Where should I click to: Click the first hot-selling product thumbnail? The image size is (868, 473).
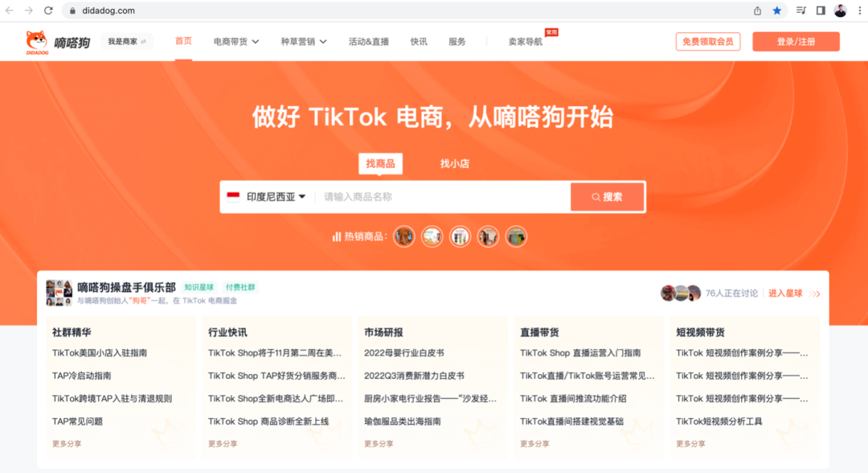403,236
